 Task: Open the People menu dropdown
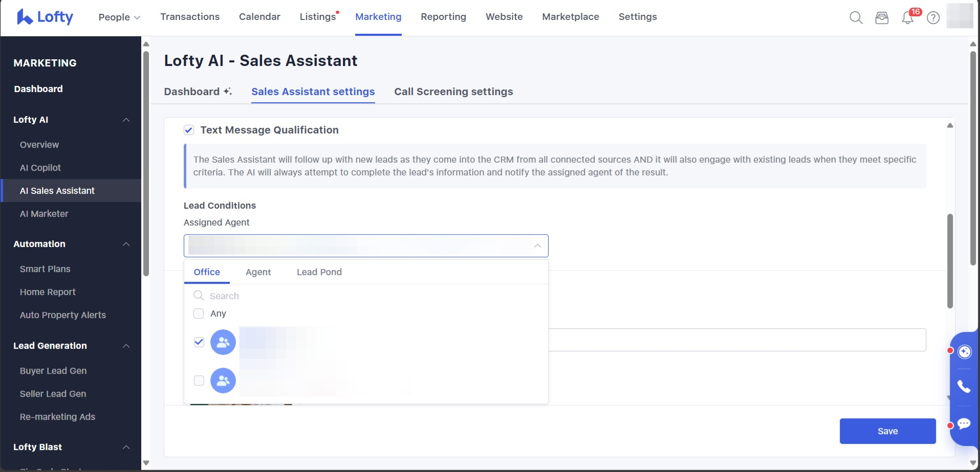click(x=119, y=17)
